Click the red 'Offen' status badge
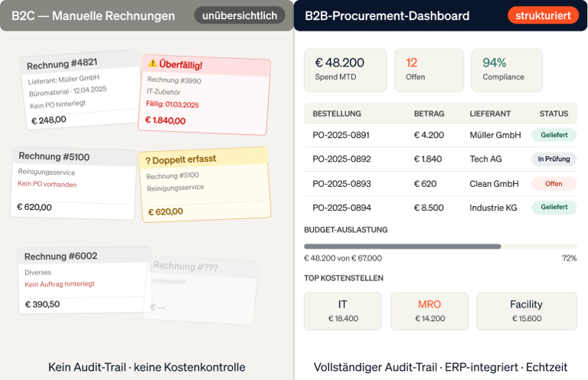 (554, 183)
